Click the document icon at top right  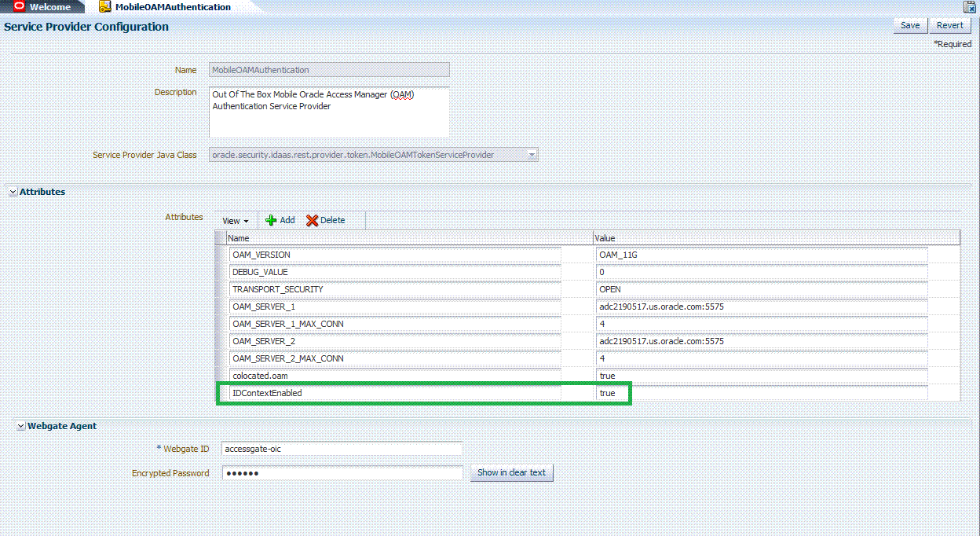[970, 7]
